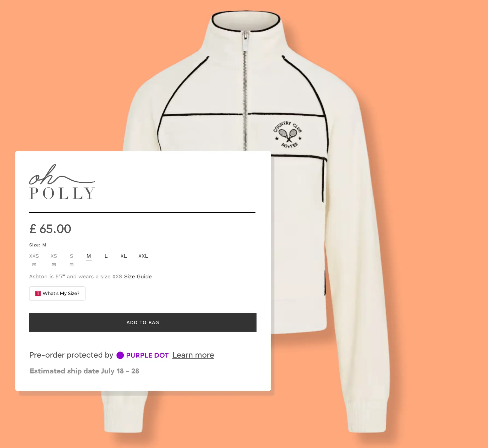The width and height of the screenshot is (488, 448).
Task: Click ADD TO BAG button
Action: [143, 322]
